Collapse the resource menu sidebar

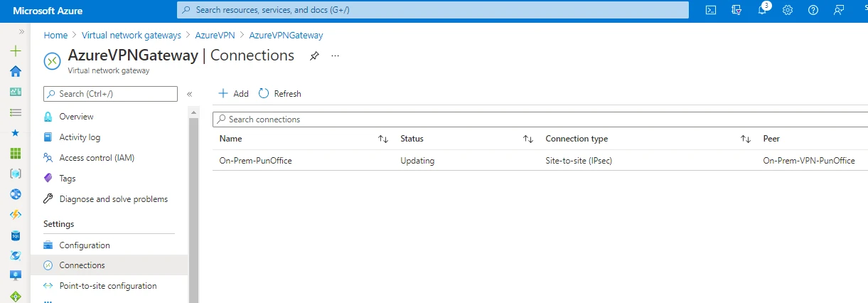coord(190,94)
